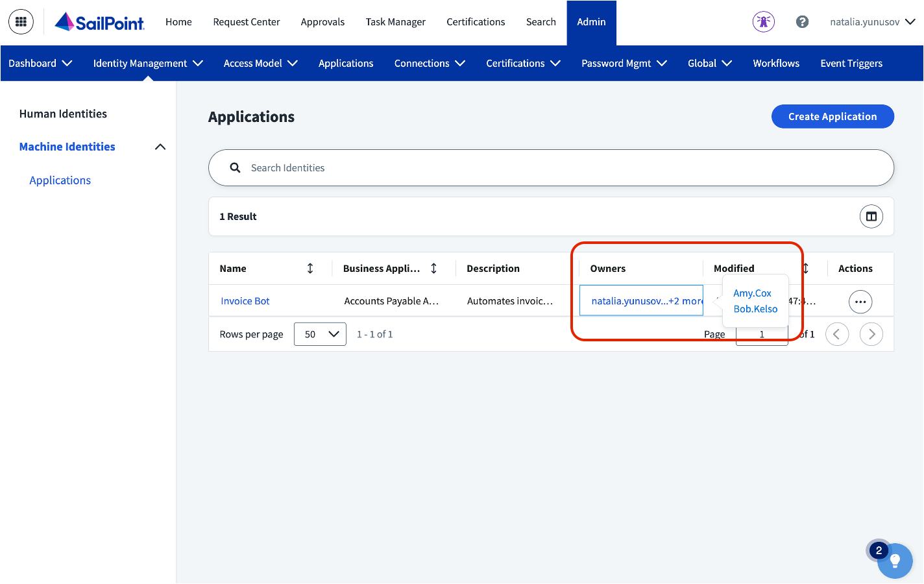Open the Rows per page dropdown
Image resolution: width=924 pixels, height=584 pixels.
coord(320,334)
